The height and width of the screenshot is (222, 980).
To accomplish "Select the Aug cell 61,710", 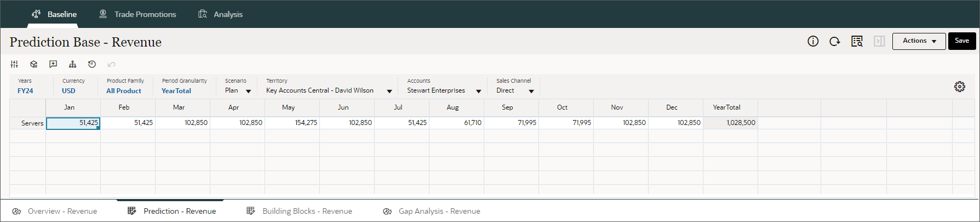I will [x=456, y=123].
